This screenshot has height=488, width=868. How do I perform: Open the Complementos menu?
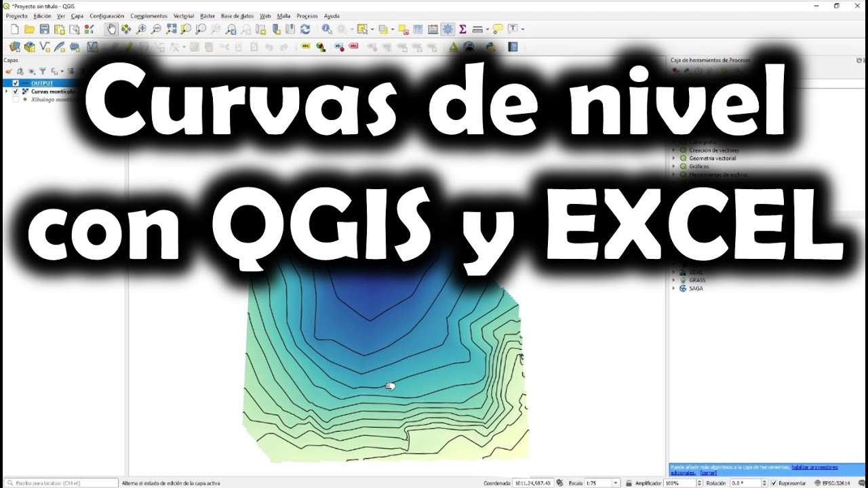click(x=149, y=16)
